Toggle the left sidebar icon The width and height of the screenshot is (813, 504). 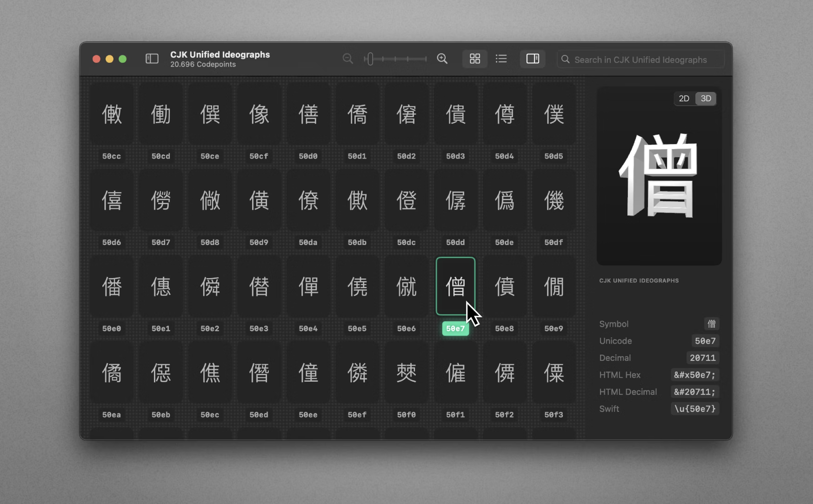pyautogui.click(x=152, y=59)
